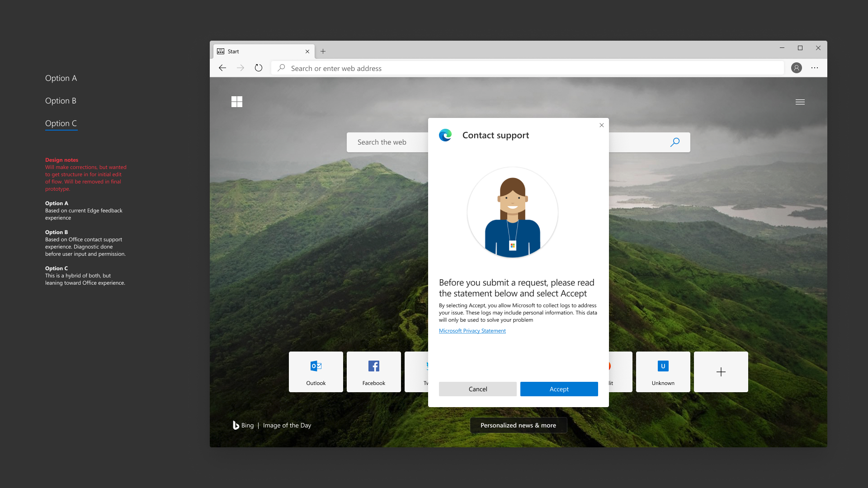
Task: Maximize the browser window
Action: (x=800, y=48)
